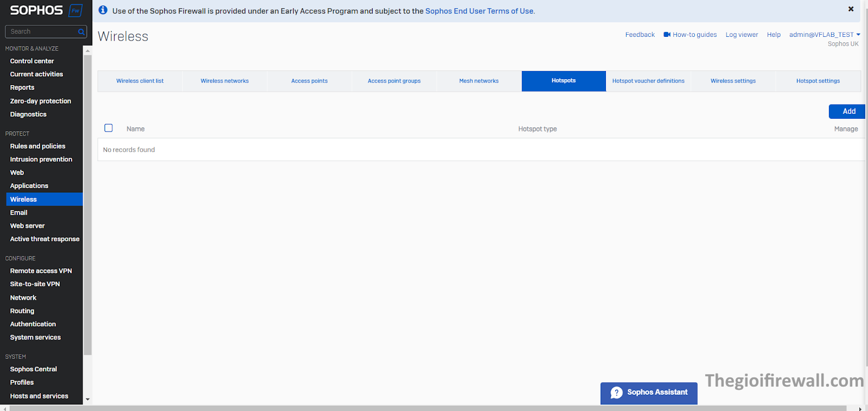The height and width of the screenshot is (411, 868).
Task: Open Applications in the sidebar
Action: pos(29,186)
